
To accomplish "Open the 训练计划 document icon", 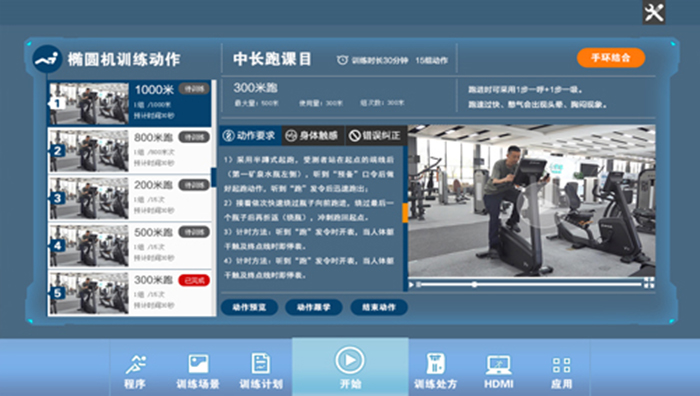I will tap(261, 363).
